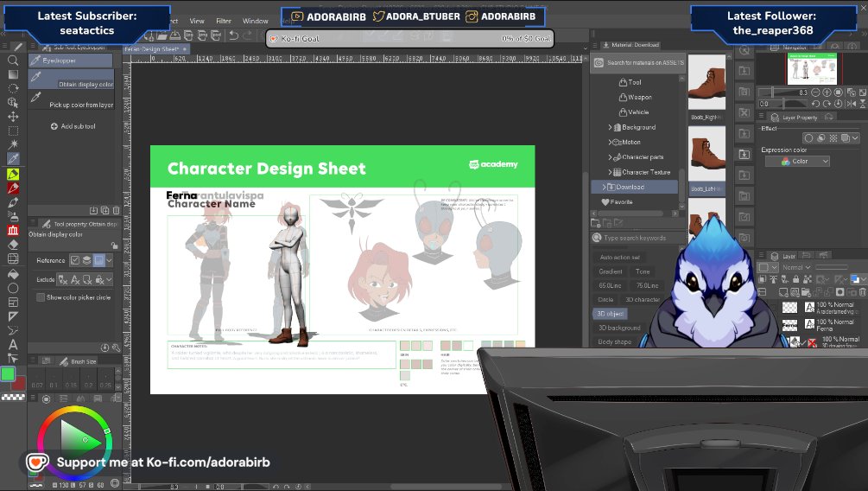Open the Window menu

255,21
